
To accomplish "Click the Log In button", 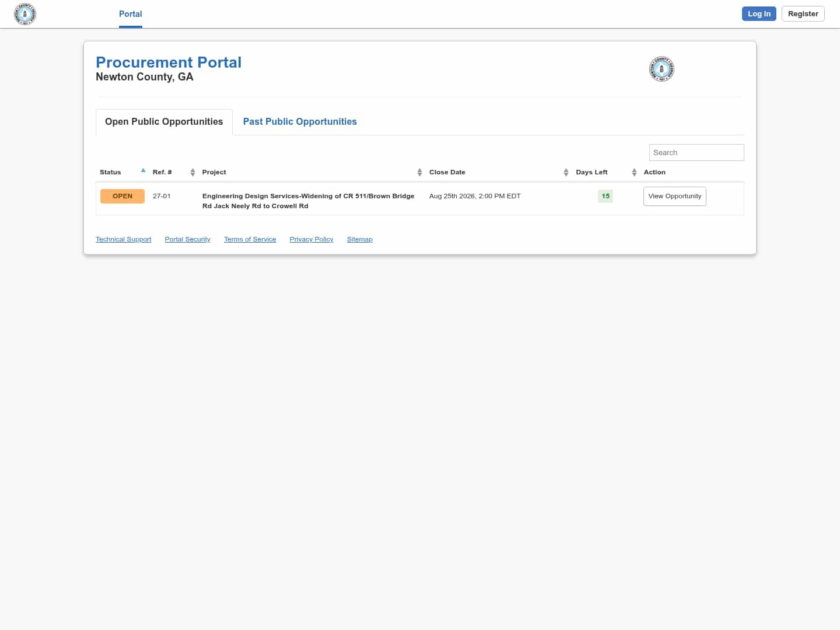I will (759, 13).
